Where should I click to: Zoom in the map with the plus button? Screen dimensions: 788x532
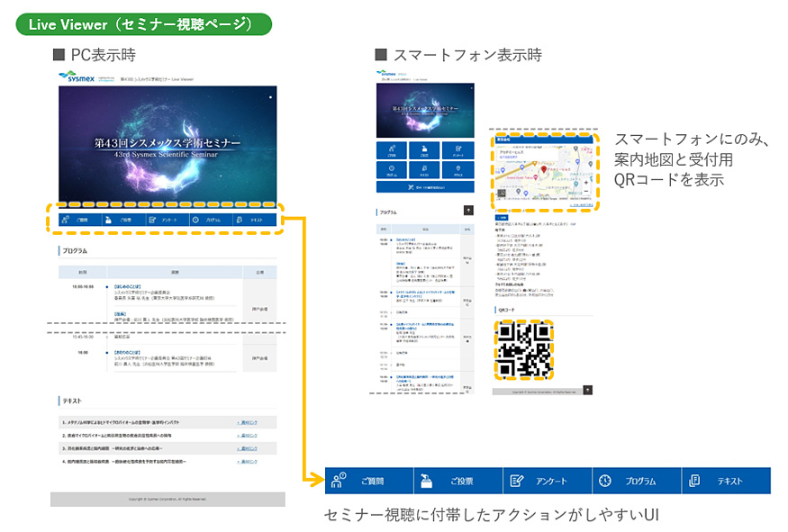pos(586,184)
